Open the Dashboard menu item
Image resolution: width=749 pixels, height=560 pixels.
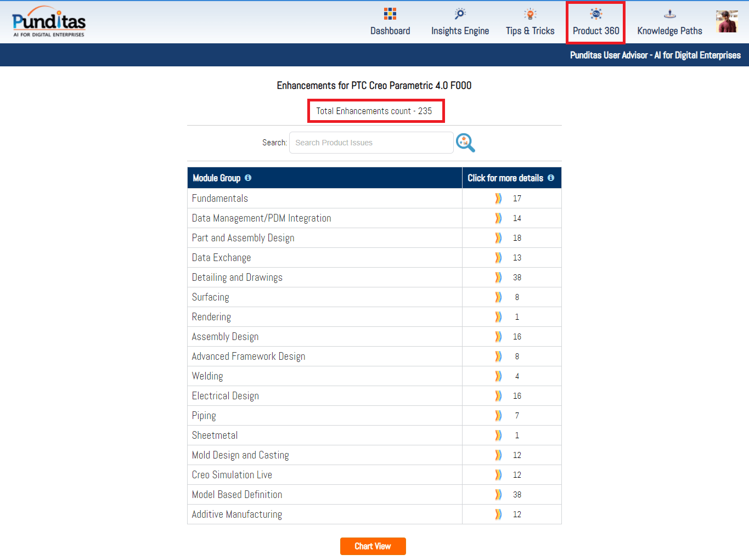[390, 22]
